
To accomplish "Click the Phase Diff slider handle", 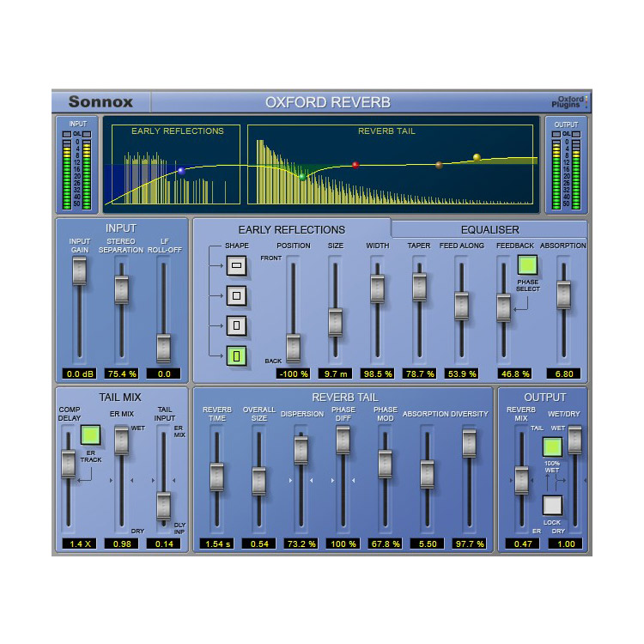I will [x=343, y=440].
